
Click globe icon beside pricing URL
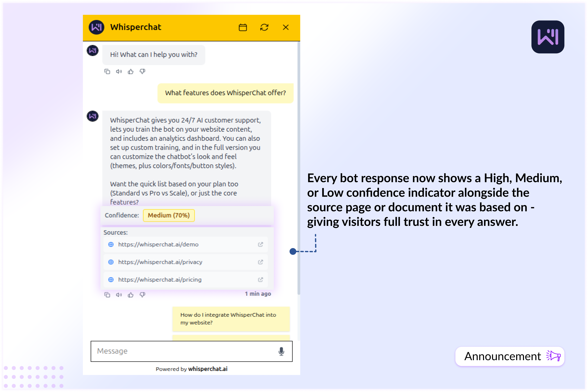point(111,279)
